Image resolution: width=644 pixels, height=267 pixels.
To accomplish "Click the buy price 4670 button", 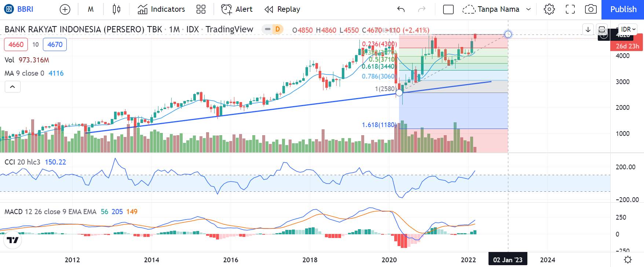I will point(55,44).
